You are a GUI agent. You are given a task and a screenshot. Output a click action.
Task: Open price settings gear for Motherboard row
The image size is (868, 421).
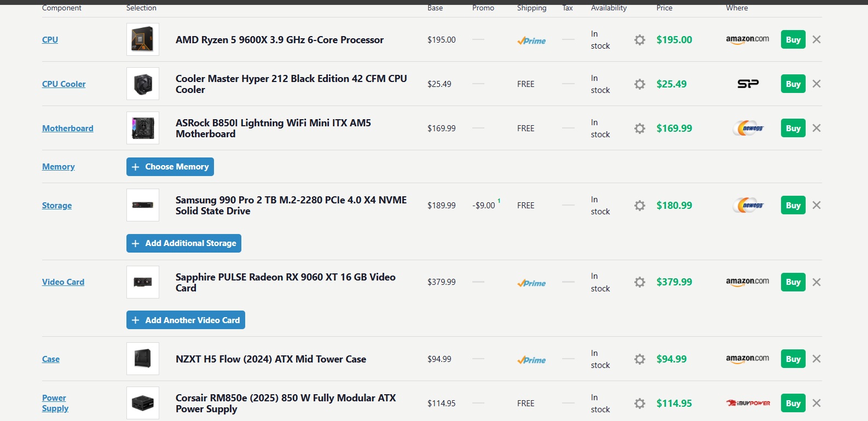coord(640,128)
